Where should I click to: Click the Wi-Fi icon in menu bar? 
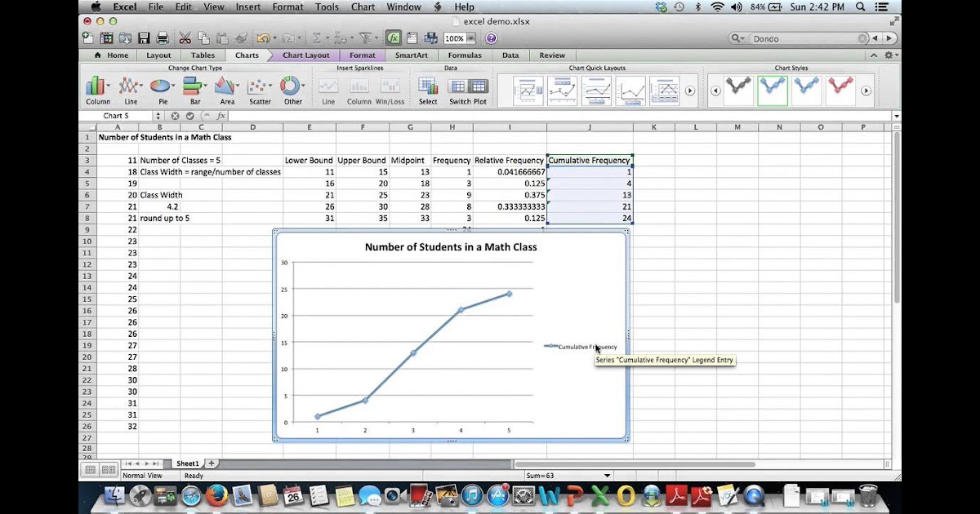(x=717, y=7)
